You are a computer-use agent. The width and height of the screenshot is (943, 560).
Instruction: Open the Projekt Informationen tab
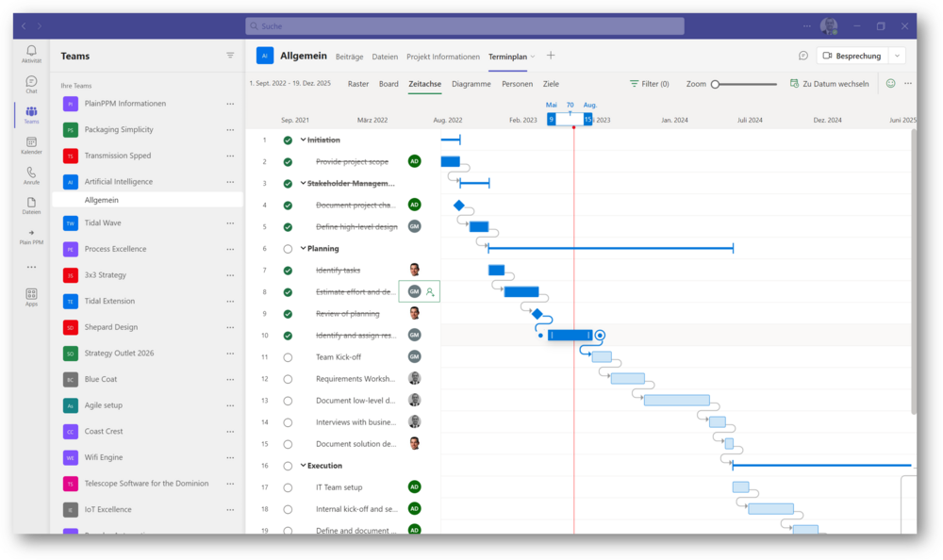(442, 57)
